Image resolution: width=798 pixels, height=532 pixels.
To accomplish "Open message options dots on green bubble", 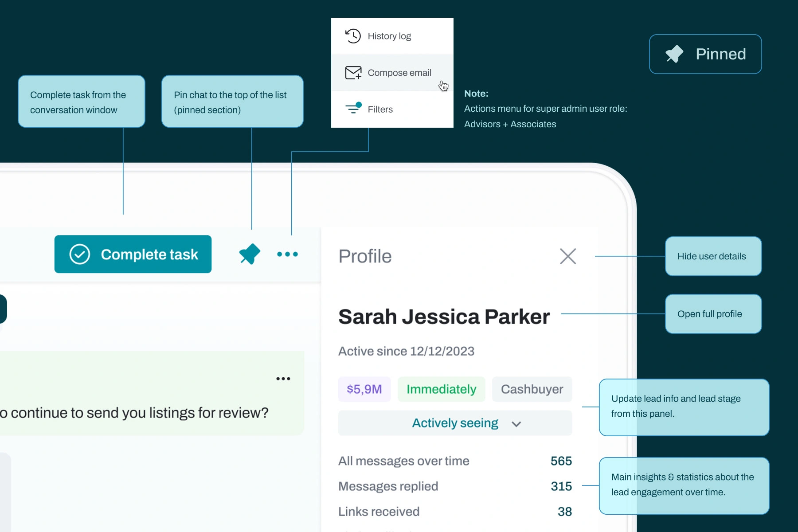I will click(x=283, y=379).
